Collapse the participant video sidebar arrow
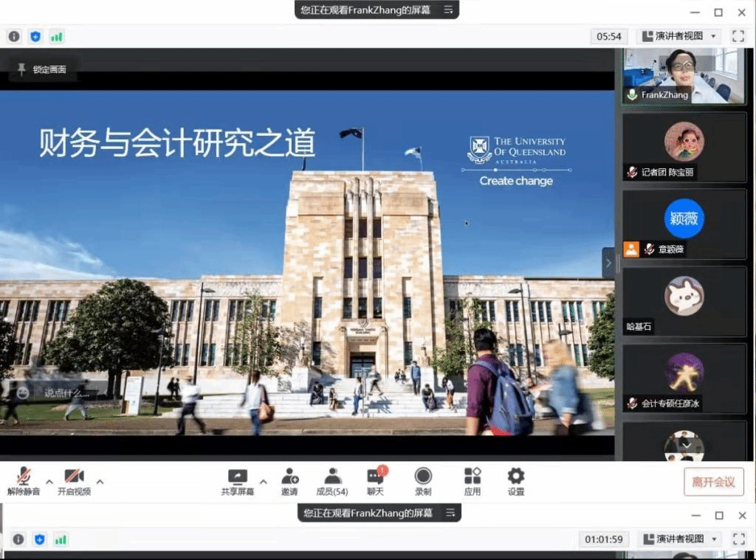This screenshot has width=756, height=560. click(608, 262)
